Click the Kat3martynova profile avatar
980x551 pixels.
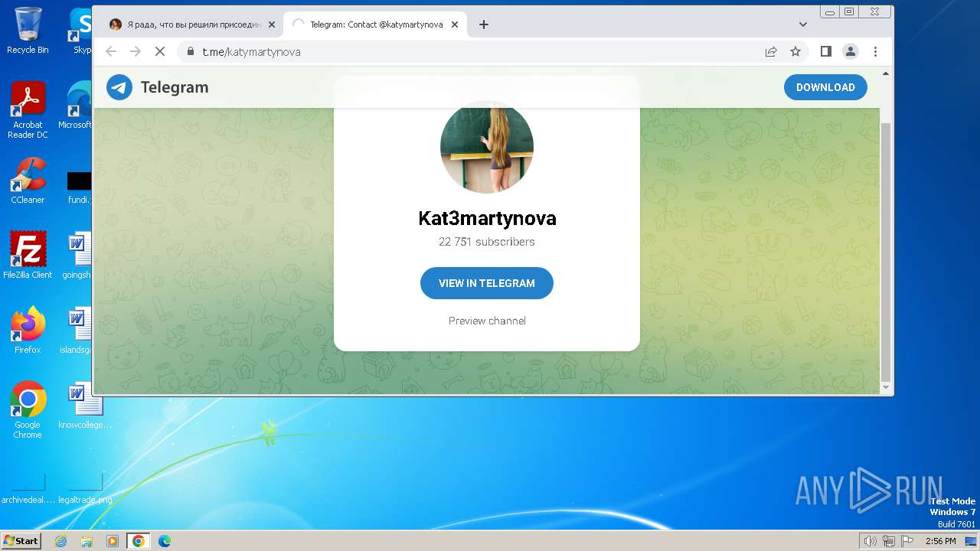coord(487,146)
